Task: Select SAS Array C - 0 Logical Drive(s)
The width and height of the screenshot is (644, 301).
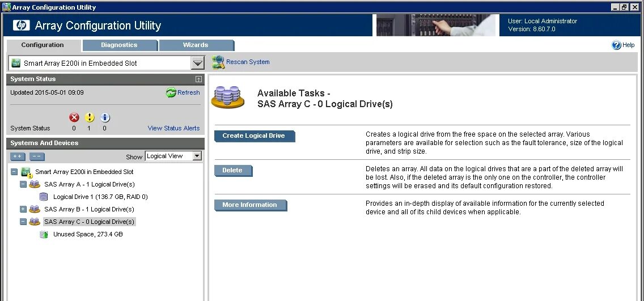Action: (x=89, y=222)
